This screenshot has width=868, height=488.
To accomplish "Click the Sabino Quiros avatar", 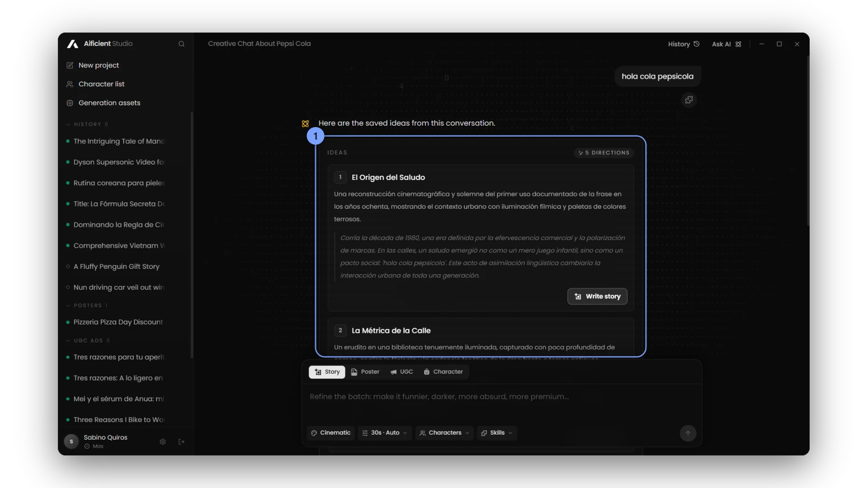I will pos(71,441).
